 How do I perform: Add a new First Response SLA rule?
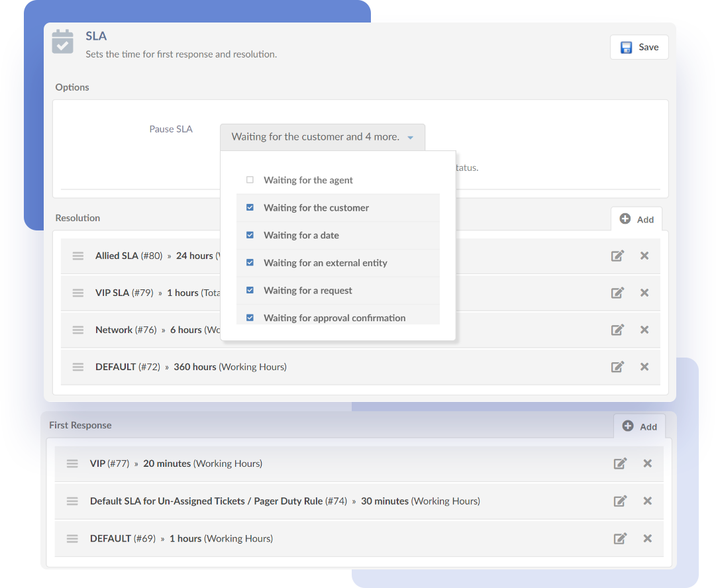pos(640,426)
